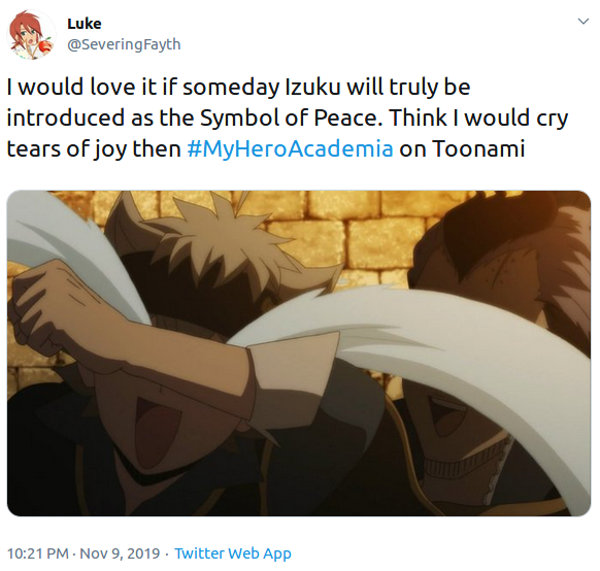Open the attached anime screenshot image
Screen dimensions: 600x571
(299, 353)
